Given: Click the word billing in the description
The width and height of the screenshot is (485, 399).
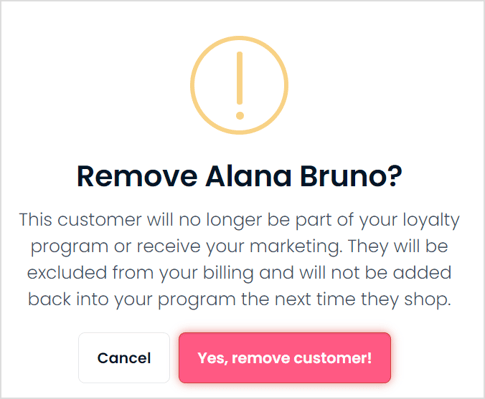Looking at the screenshot, I should (x=228, y=273).
